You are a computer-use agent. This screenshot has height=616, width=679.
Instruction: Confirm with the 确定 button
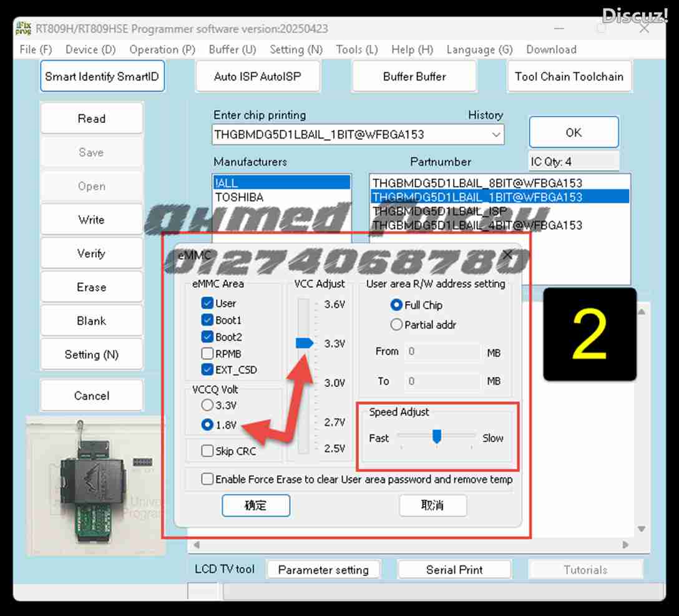pos(255,506)
